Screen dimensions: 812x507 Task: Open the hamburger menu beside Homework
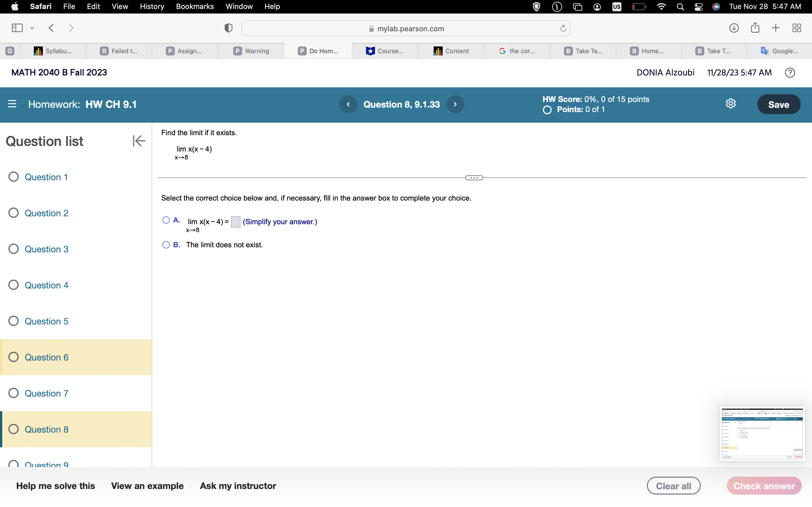(12, 104)
